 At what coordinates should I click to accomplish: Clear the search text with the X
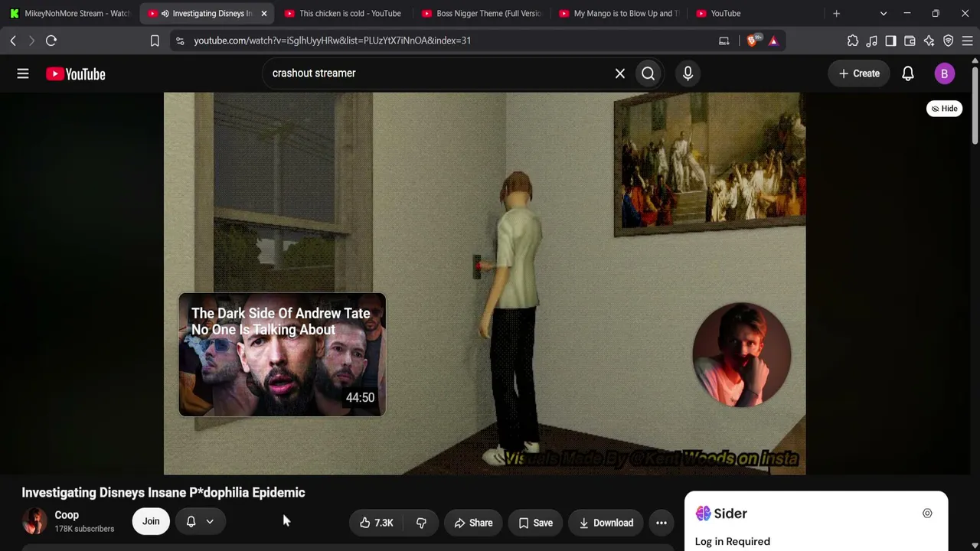tap(620, 73)
